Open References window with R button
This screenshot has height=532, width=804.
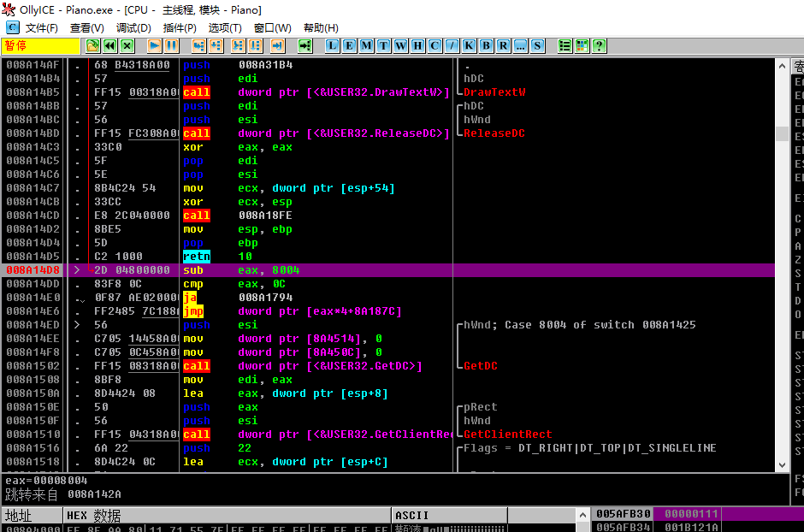click(x=504, y=46)
